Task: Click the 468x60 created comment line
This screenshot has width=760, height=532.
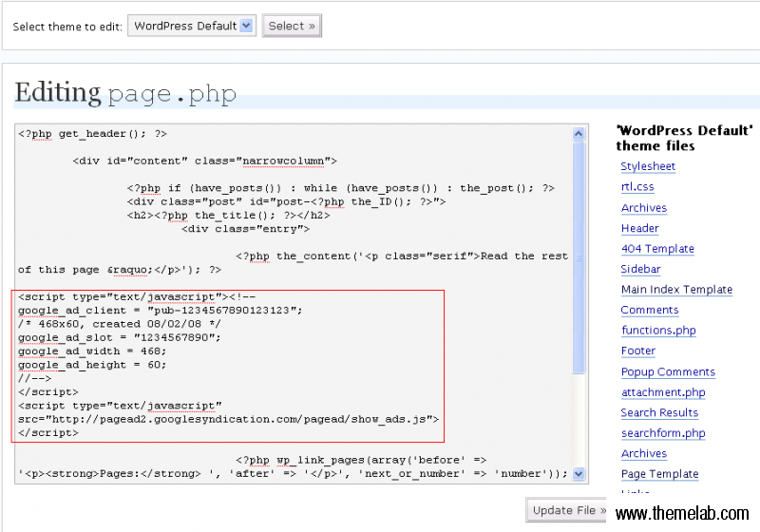Action: pos(120,324)
